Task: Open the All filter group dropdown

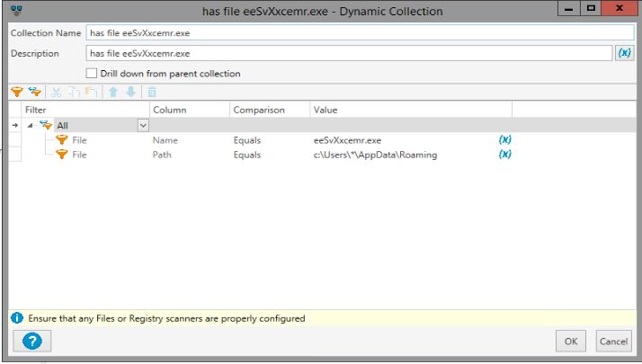Action: [x=142, y=126]
